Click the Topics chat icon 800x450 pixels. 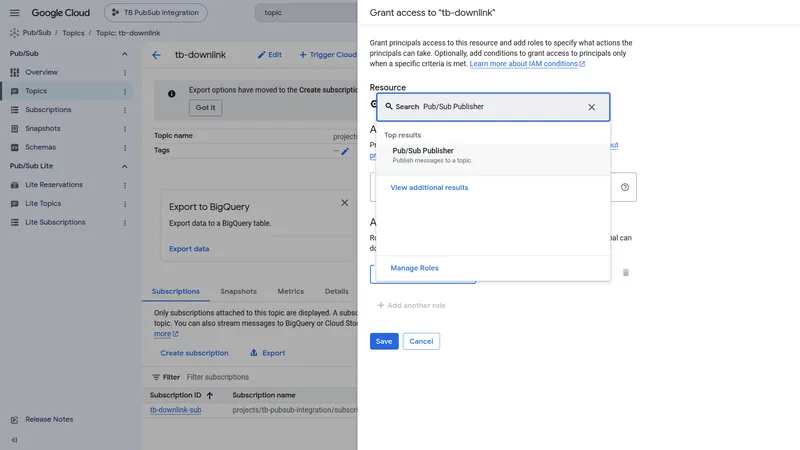click(x=15, y=91)
